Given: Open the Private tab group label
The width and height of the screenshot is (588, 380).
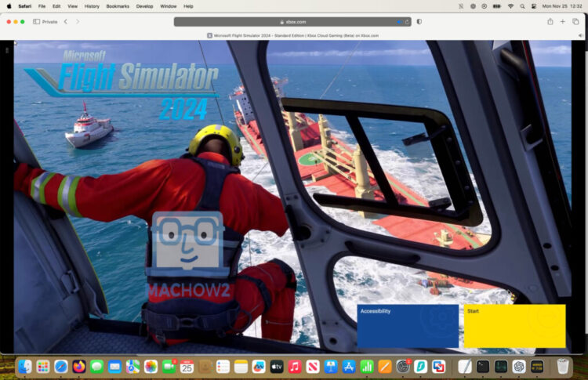Looking at the screenshot, I should (x=49, y=22).
